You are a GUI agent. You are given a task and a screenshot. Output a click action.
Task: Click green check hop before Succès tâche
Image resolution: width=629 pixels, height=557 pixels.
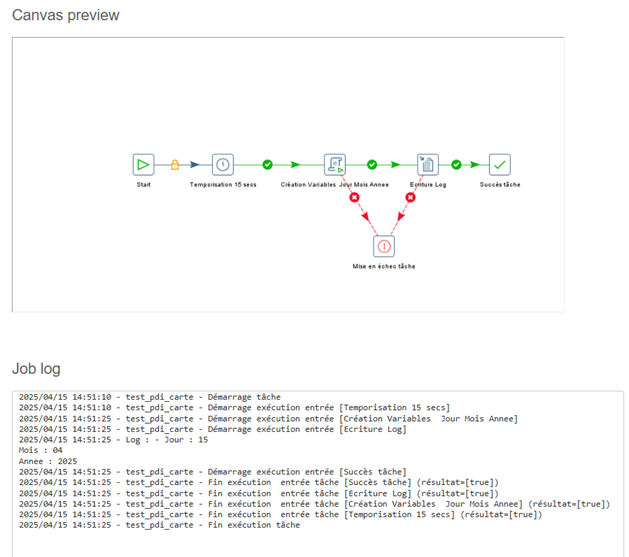click(457, 165)
